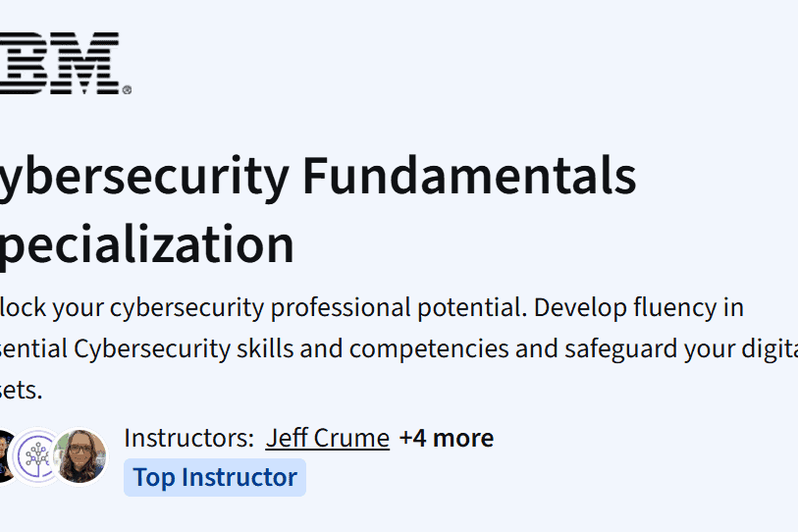The width and height of the screenshot is (798, 532).
Task: Click the Top Instructor badge
Action: pos(214,478)
